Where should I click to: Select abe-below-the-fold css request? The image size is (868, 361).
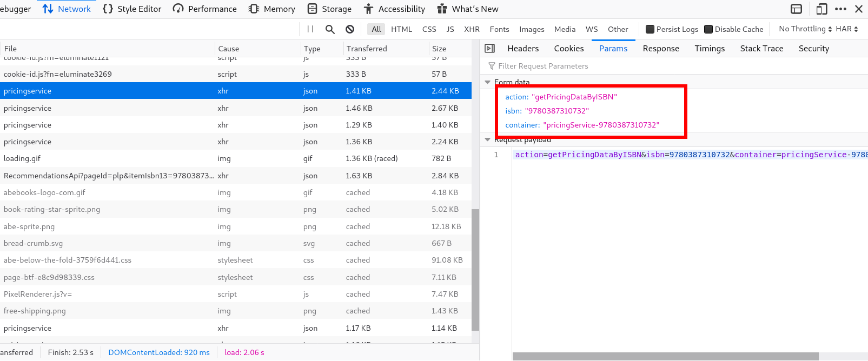(236, 260)
